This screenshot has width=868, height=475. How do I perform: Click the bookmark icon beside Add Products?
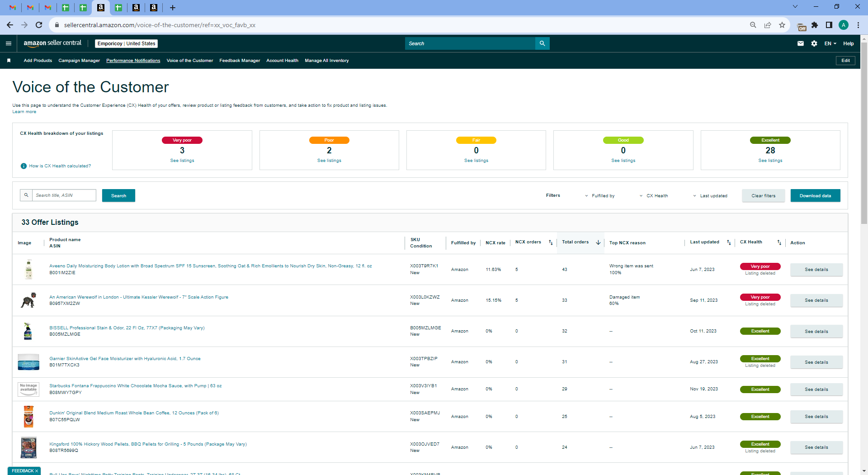click(9, 61)
